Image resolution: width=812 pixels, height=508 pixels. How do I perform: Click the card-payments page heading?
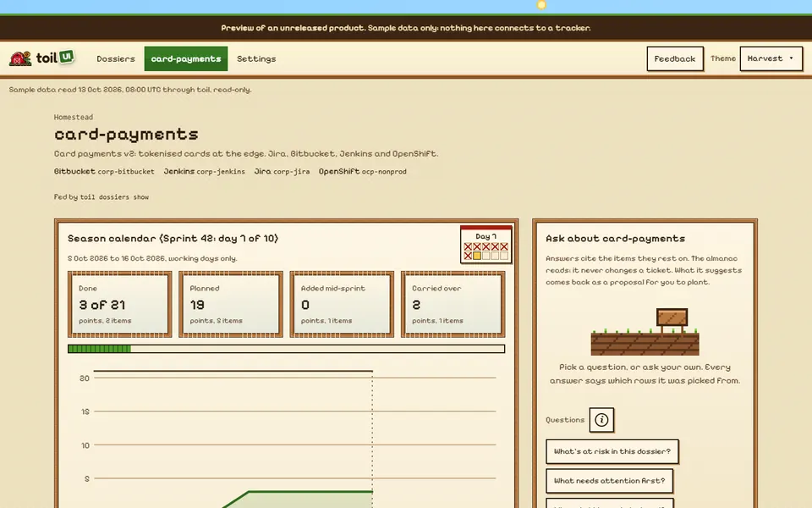(126, 135)
